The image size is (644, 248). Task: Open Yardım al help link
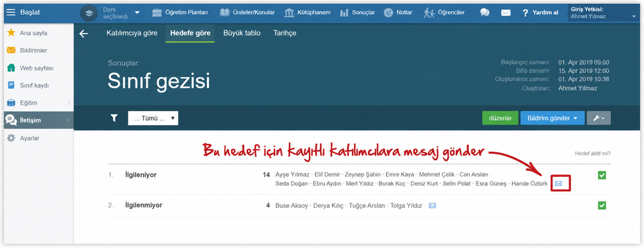(x=540, y=13)
